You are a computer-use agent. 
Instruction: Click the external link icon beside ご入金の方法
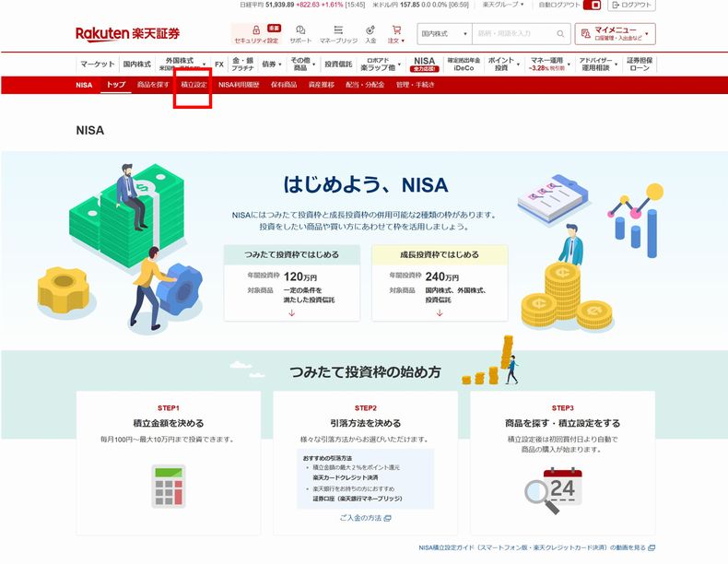(388, 518)
